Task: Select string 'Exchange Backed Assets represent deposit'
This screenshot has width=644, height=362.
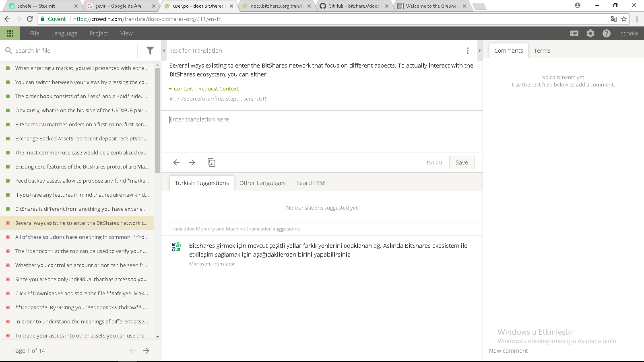Action: 77,139
